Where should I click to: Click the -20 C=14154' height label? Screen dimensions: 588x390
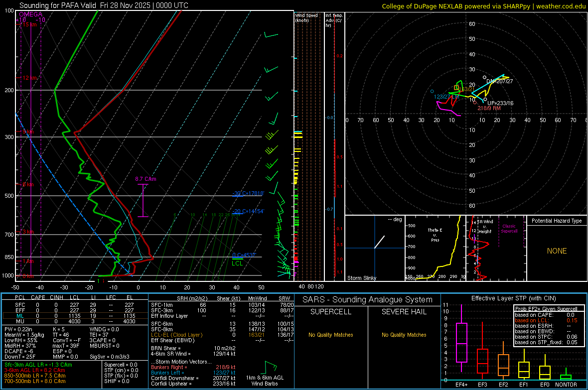click(248, 211)
